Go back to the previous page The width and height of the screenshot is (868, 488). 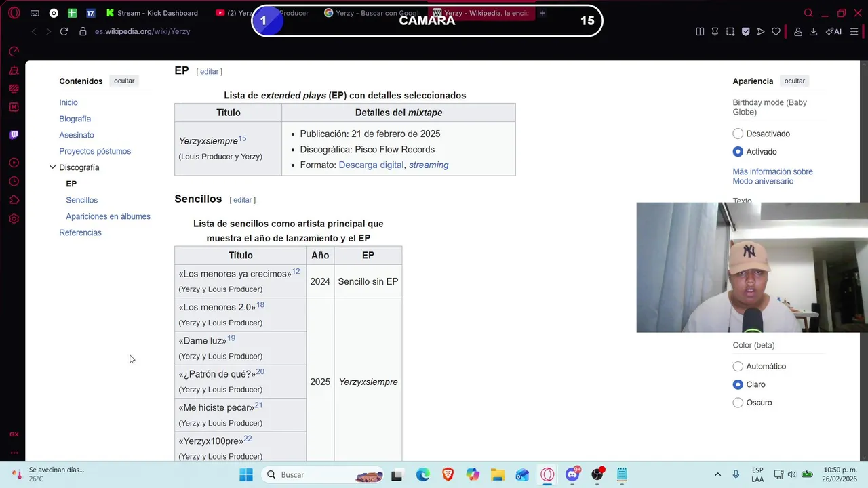tap(34, 31)
